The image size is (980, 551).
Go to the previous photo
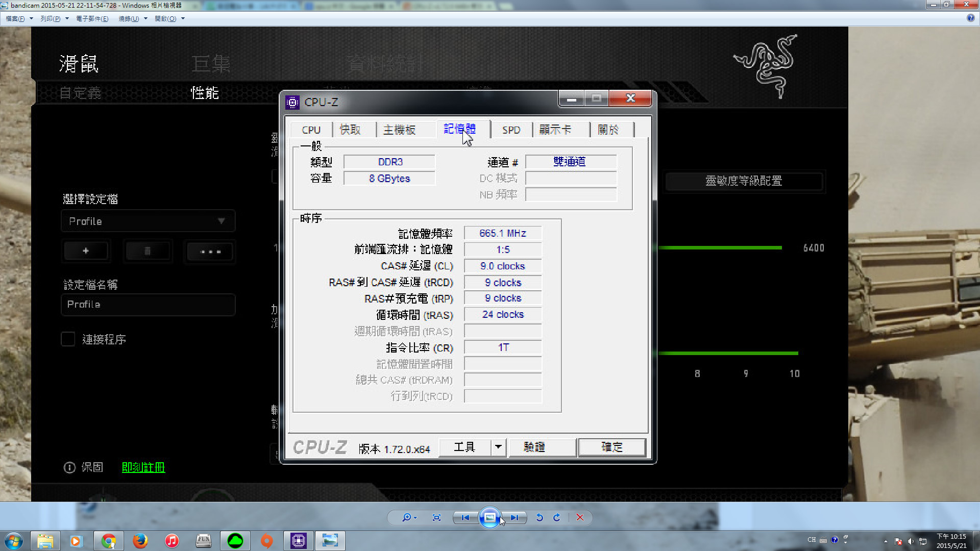click(465, 517)
